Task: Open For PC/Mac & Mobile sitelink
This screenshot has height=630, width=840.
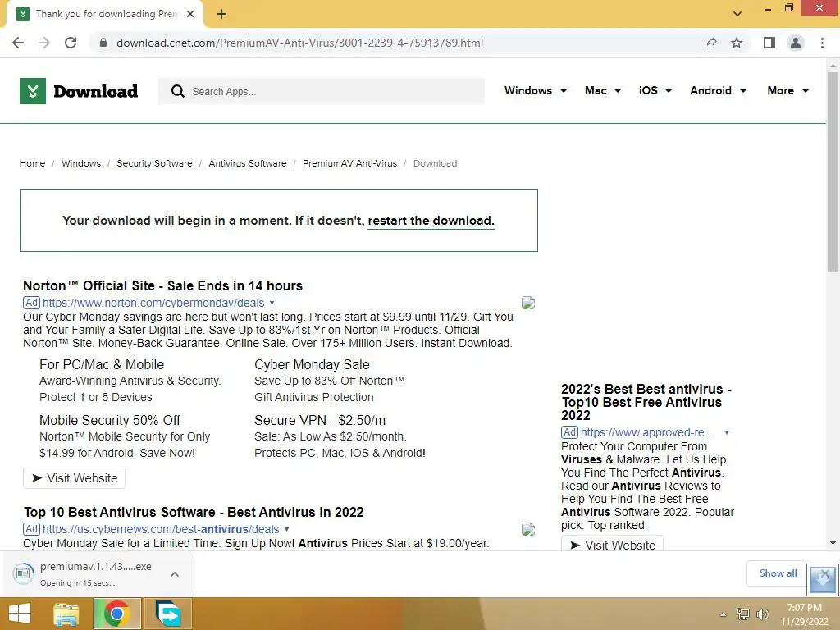Action: coord(102,364)
